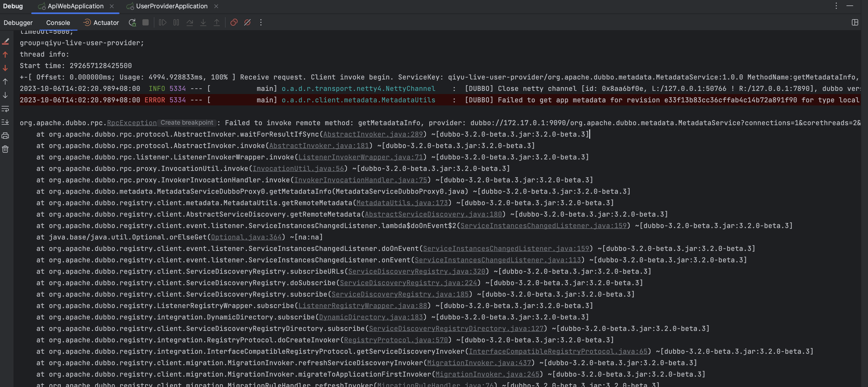Hide the Debug tool window
The image size is (868, 387).
pyautogui.click(x=850, y=6)
